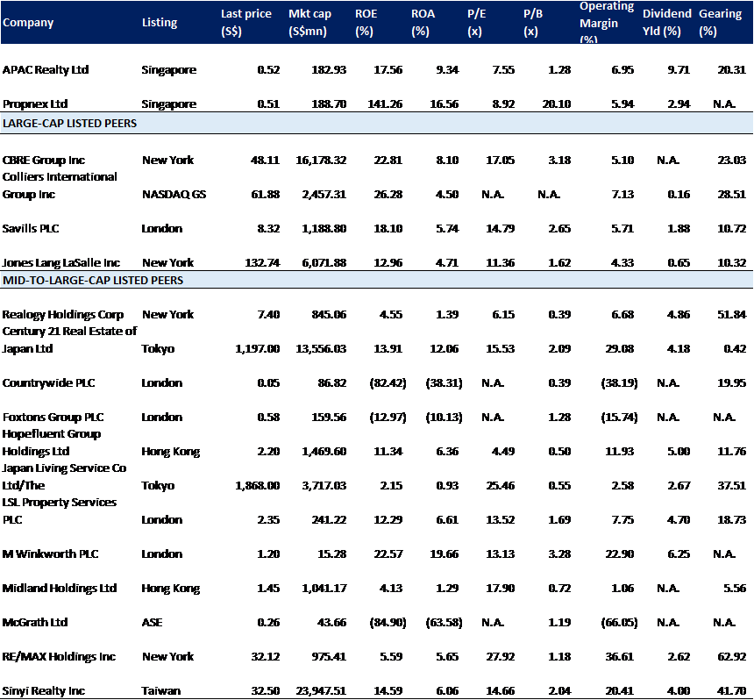
Task: Click the Mkt cap (S$mn) header
Action: tap(309, 23)
